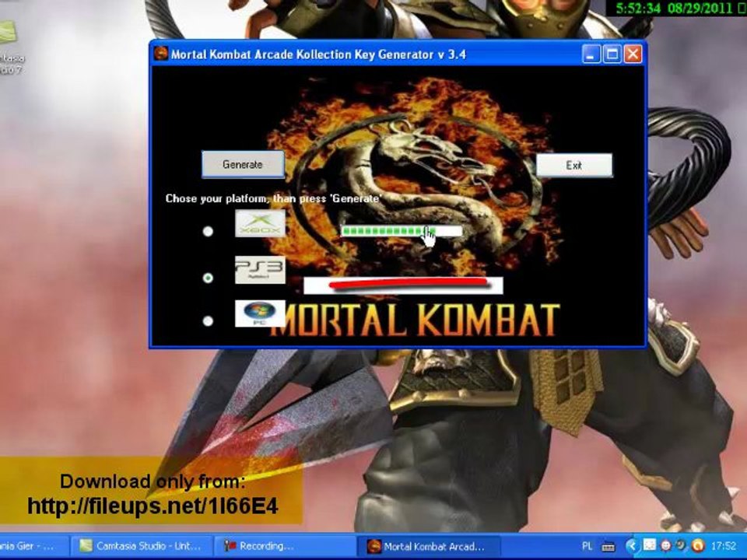Click the Generate button

click(x=243, y=165)
